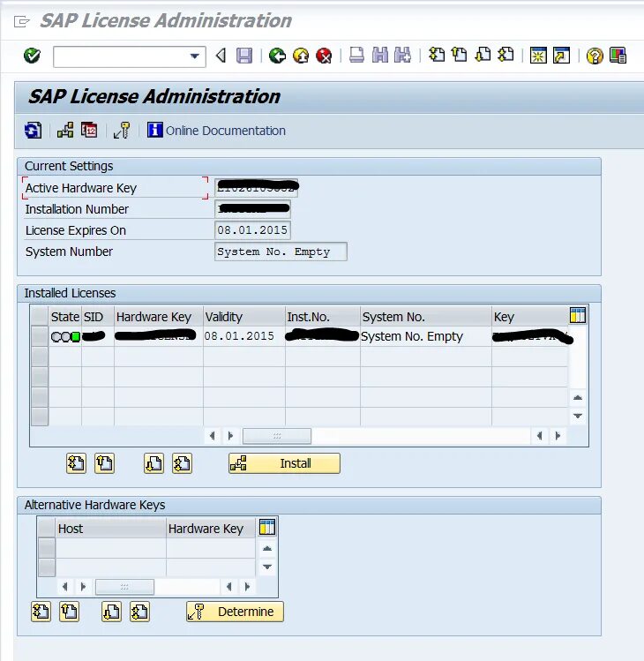
Task: Open Installed Licenses table settings icon
Action: point(578,315)
